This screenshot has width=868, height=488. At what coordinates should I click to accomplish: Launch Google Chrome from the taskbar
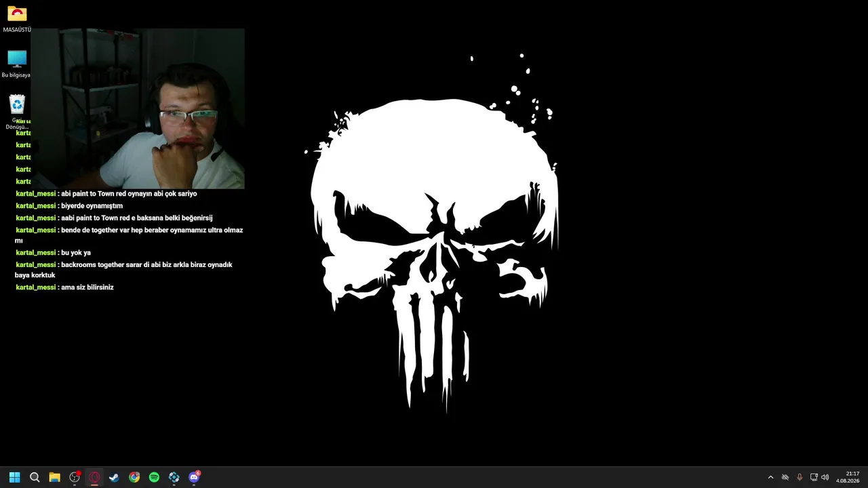134,477
